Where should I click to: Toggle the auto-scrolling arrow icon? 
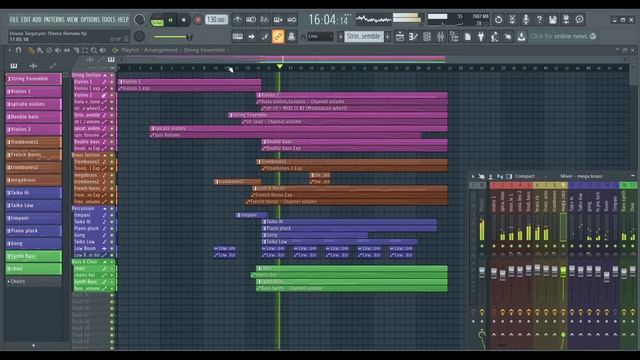251,37
